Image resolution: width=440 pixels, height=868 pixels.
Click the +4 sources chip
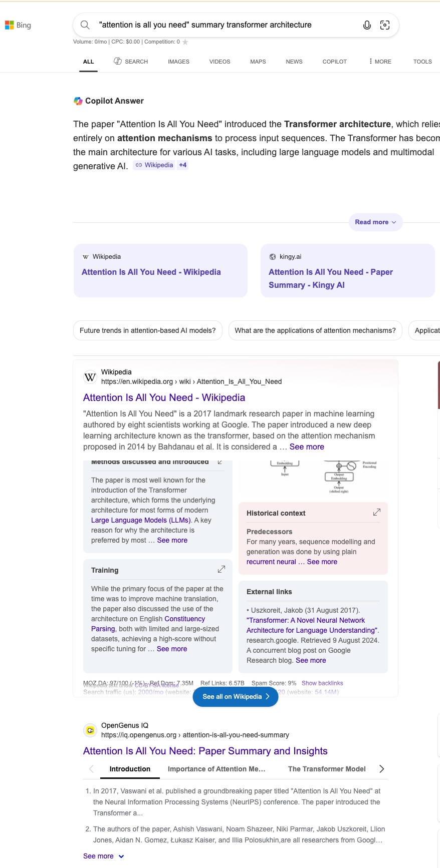click(x=183, y=165)
